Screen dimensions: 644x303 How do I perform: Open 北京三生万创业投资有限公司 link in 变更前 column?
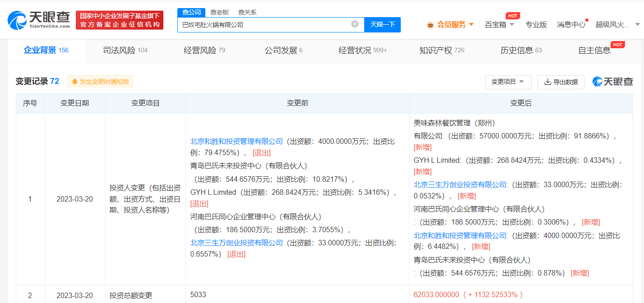[236, 243]
